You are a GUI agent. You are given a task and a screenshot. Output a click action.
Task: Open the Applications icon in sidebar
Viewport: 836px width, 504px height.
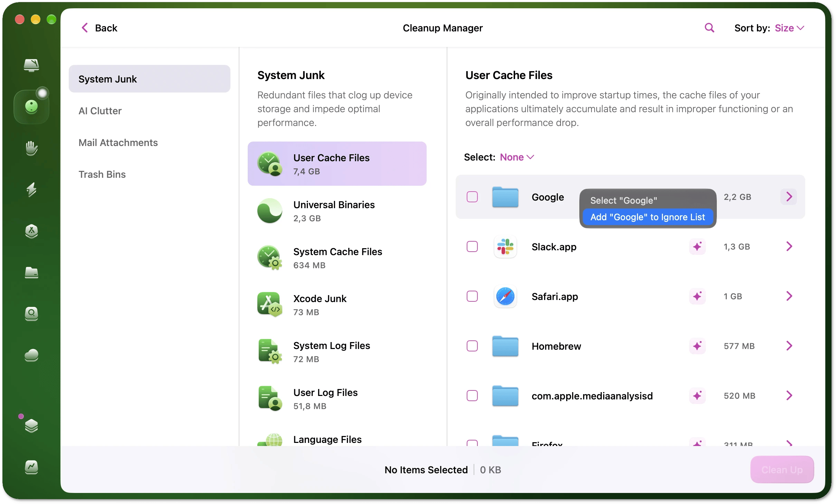click(x=31, y=231)
